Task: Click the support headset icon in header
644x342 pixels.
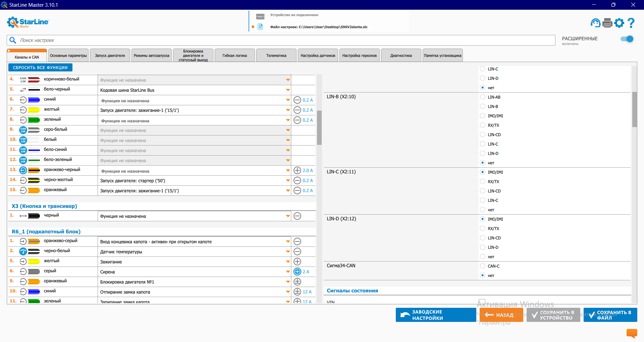Action: [x=595, y=23]
